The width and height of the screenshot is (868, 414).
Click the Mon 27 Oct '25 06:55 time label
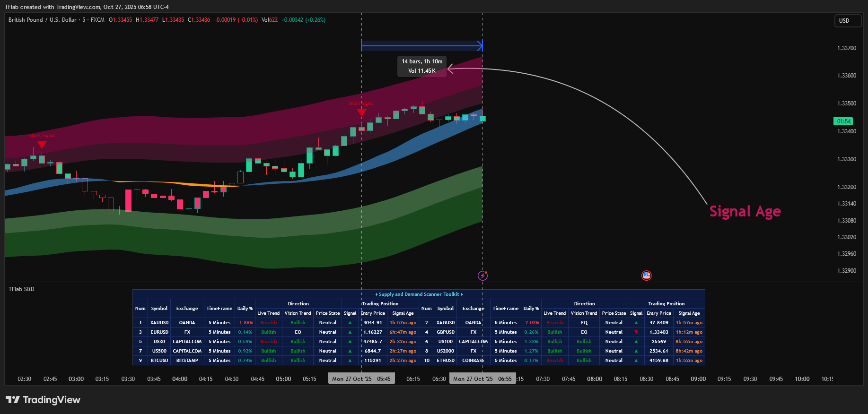tap(482, 379)
